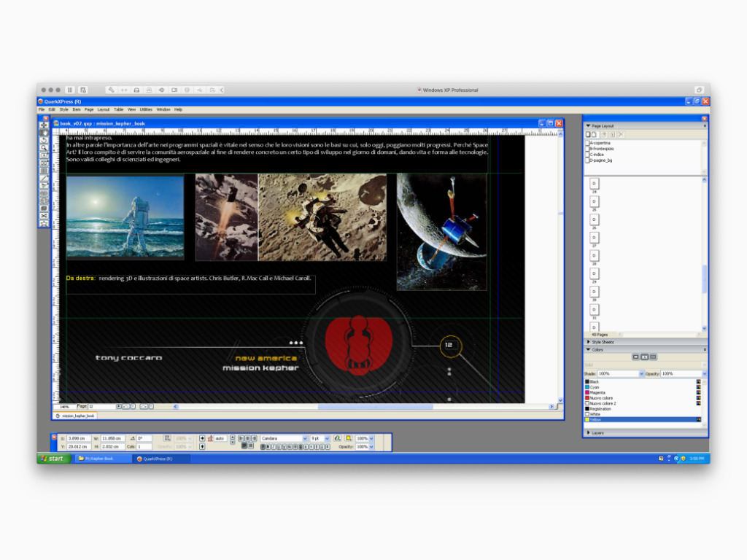The height and width of the screenshot is (560, 747).
Task: Click the mission_kepher_book layout tab
Action: tap(75, 416)
